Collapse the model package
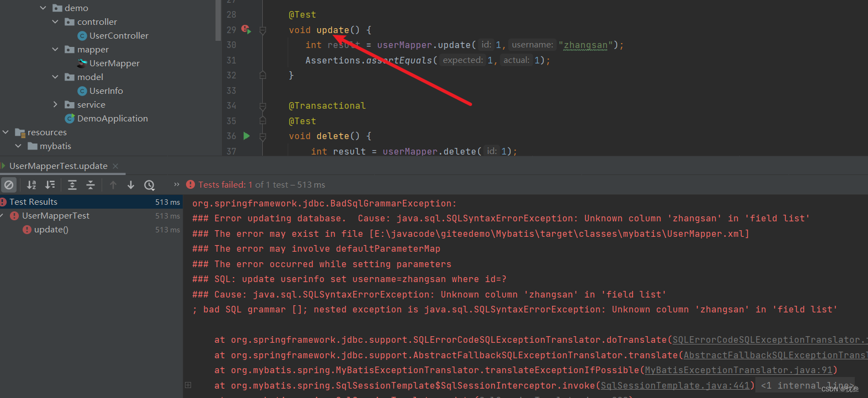 tap(55, 77)
